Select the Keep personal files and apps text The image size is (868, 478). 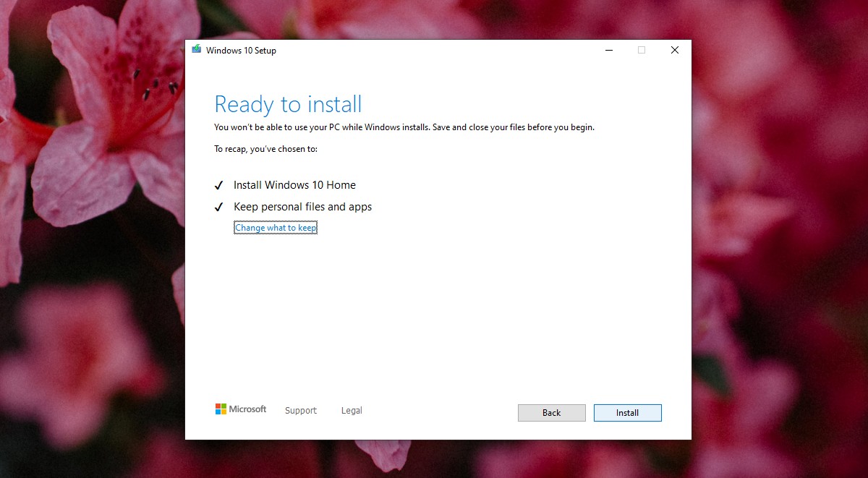point(302,207)
